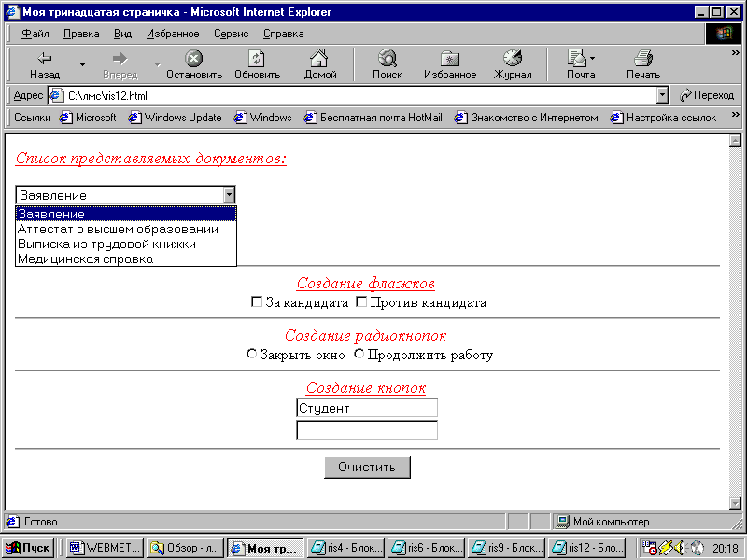The height and width of the screenshot is (560, 747).
Task: Click the volume speaker tray icon
Action: (x=681, y=548)
